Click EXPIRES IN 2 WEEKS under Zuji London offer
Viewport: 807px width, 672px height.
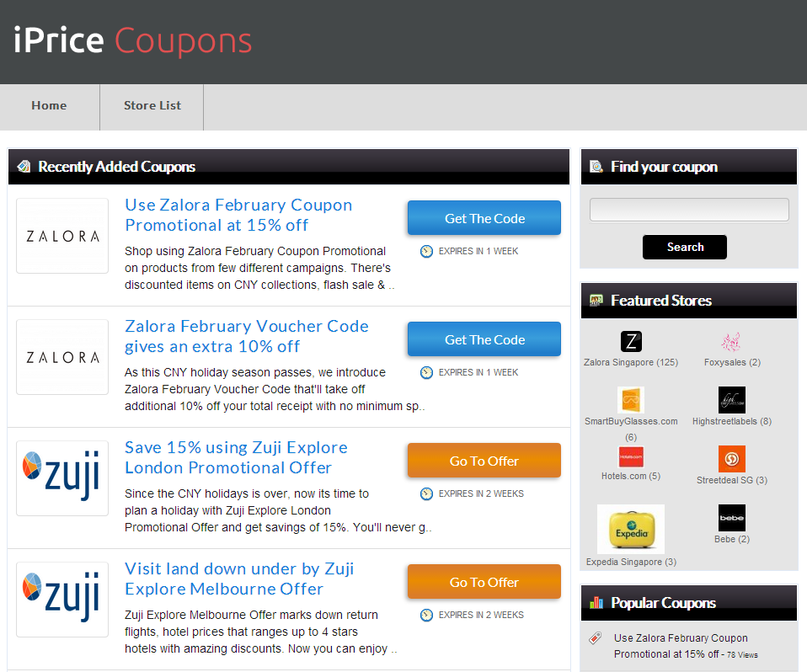pos(481,494)
